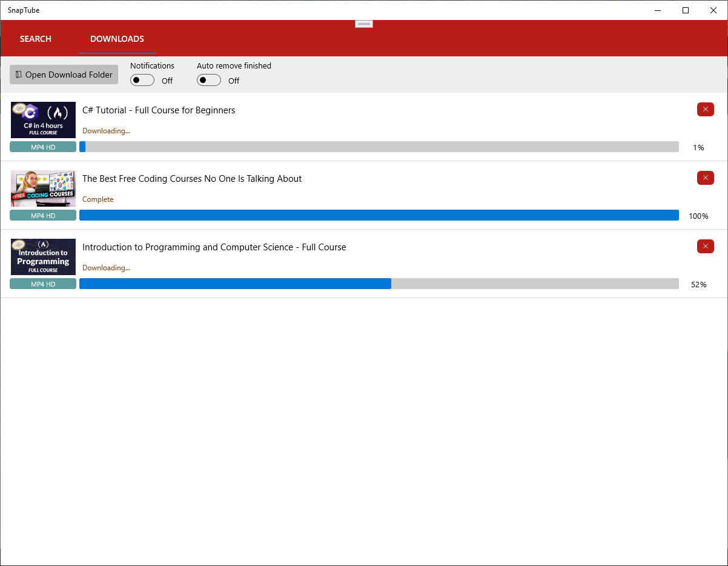Click the Downloading status of C# Tutorial
Image resolution: width=728 pixels, height=566 pixels.
[106, 130]
